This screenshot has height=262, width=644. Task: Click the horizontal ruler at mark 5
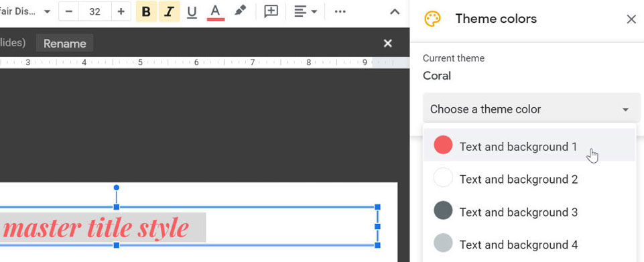pyautogui.click(x=140, y=62)
